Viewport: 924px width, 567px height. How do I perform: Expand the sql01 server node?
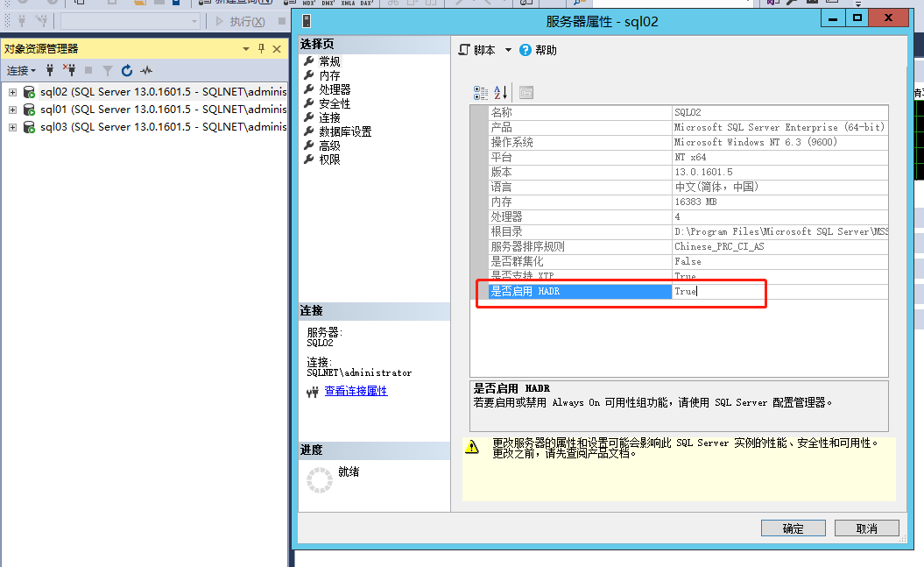pos(12,110)
